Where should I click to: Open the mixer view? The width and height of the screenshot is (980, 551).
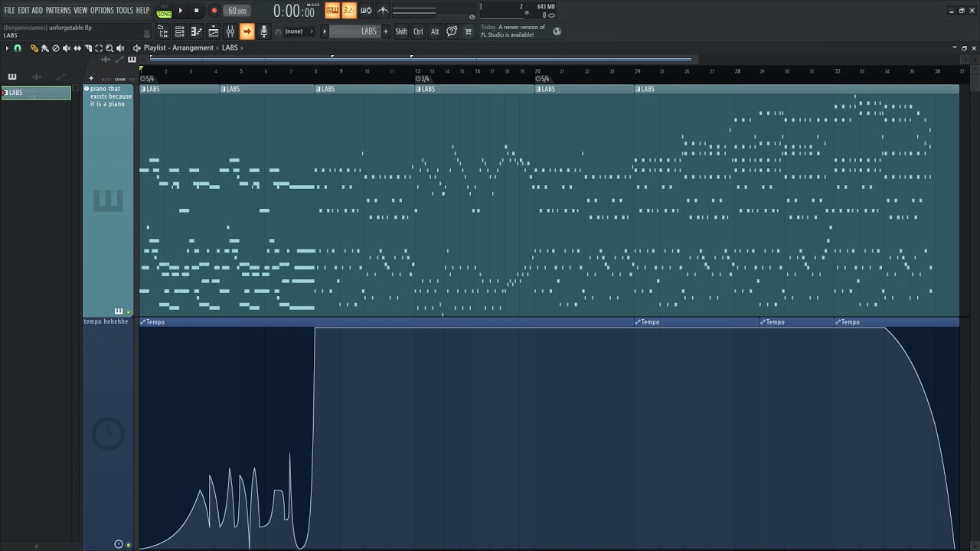[230, 31]
